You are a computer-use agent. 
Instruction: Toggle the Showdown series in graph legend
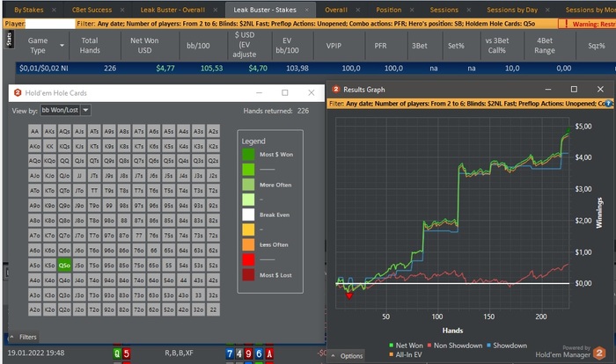(x=507, y=346)
